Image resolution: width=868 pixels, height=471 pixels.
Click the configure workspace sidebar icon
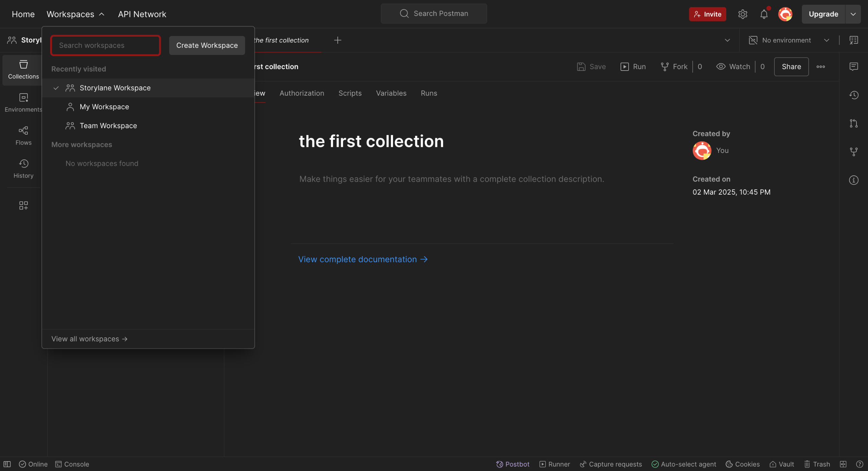point(23,205)
